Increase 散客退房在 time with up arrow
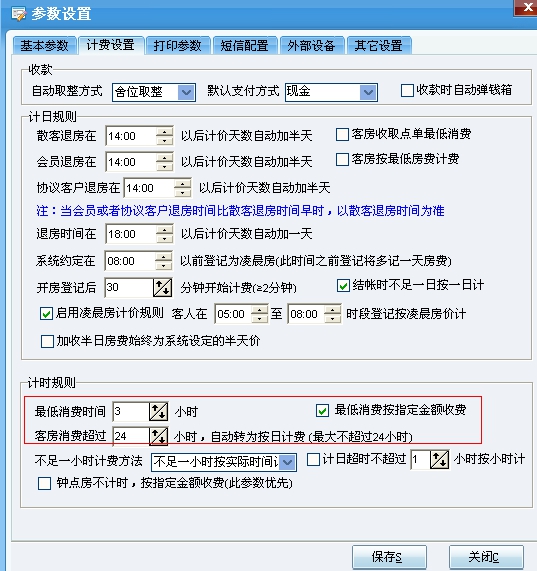537x571 pixels. click(x=165, y=132)
